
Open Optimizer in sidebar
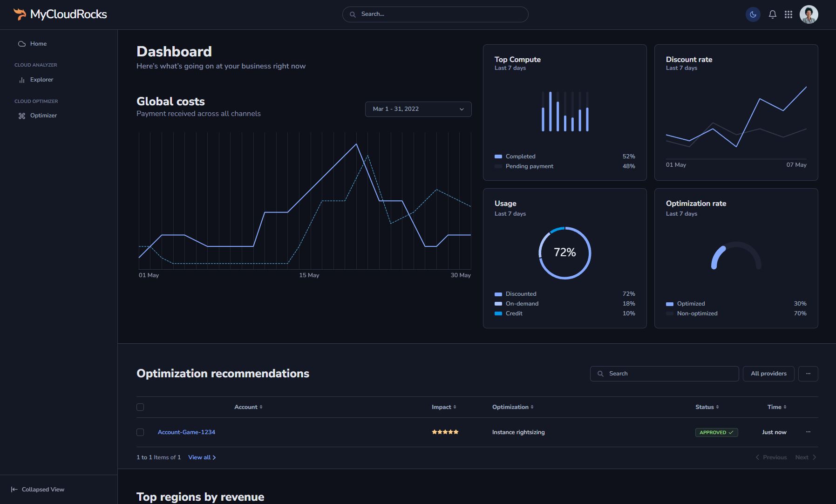coord(43,116)
